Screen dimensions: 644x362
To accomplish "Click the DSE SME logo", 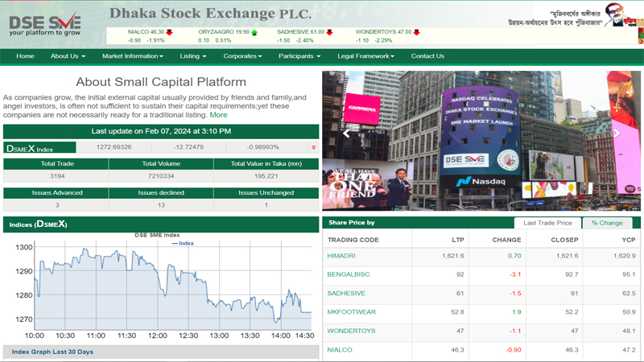I will pyautogui.click(x=45, y=24).
